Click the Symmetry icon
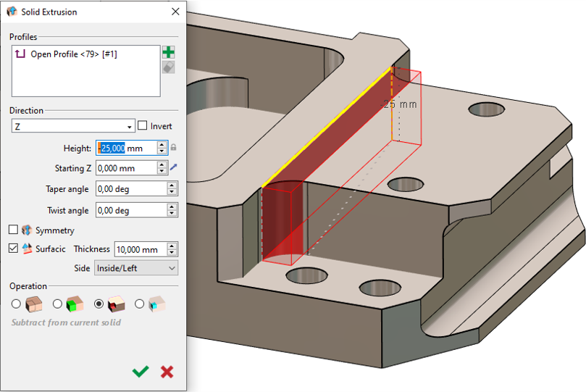Viewport: 586px width, 392px height. [x=27, y=230]
